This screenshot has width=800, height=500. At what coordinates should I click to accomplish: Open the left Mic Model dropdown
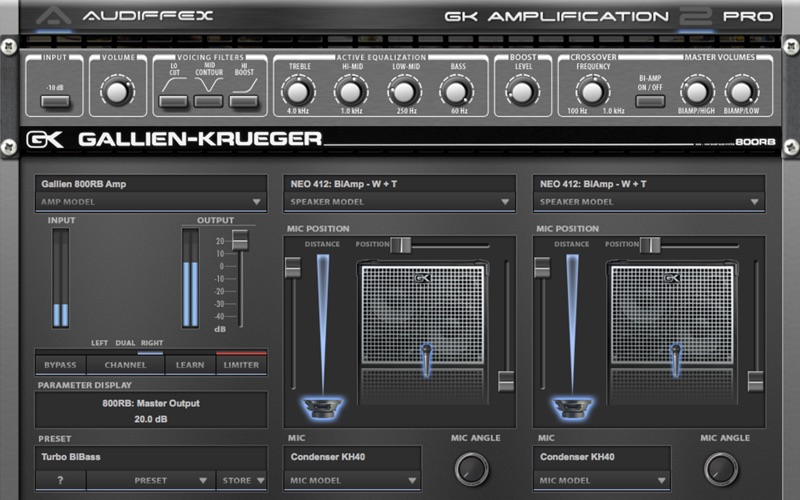pos(352,481)
